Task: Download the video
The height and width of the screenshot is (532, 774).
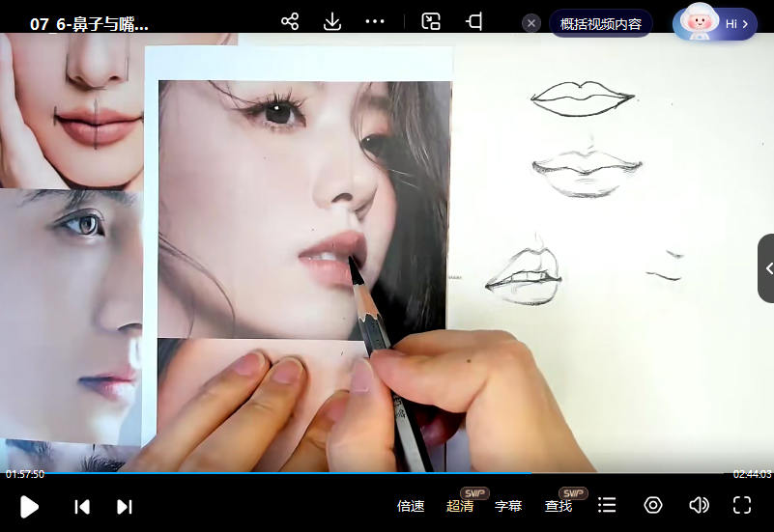Action: (x=332, y=21)
